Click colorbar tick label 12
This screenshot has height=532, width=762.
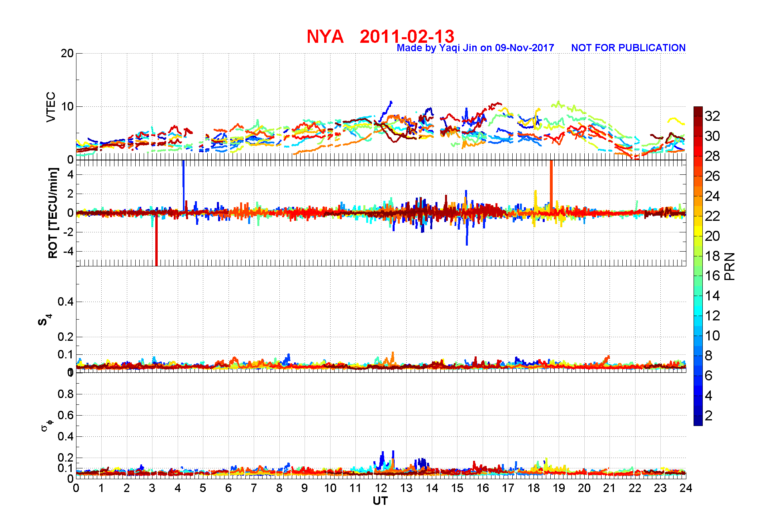click(x=712, y=316)
